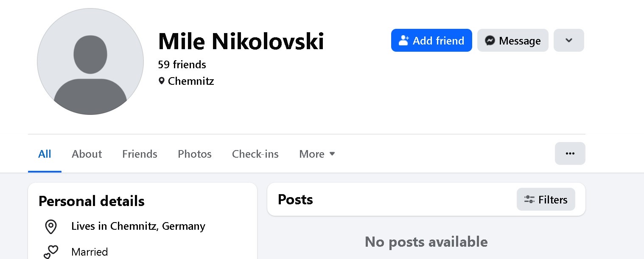Go to the Photos tab

[x=194, y=154]
